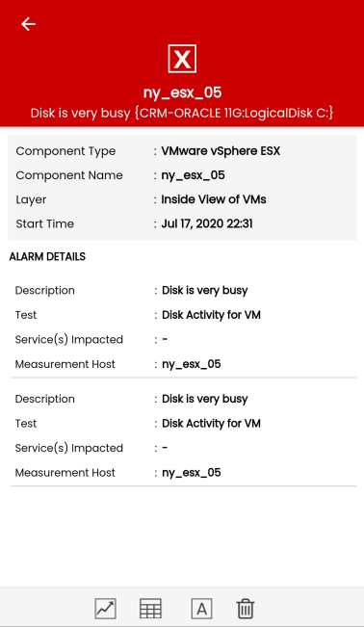Image resolution: width=364 pixels, height=627 pixels.
Task: Tap the acknowledge 'A' icon
Action: (201, 609)
